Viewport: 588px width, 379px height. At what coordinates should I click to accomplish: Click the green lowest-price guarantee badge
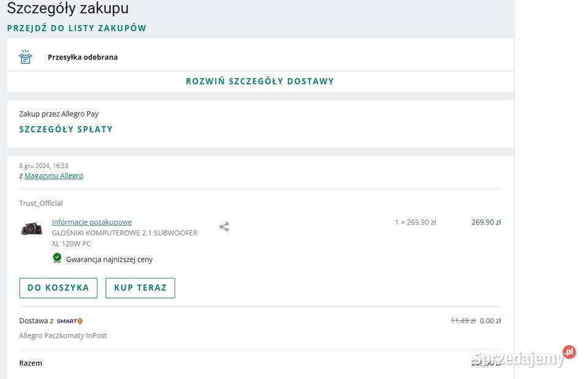[x=57, y=258]
